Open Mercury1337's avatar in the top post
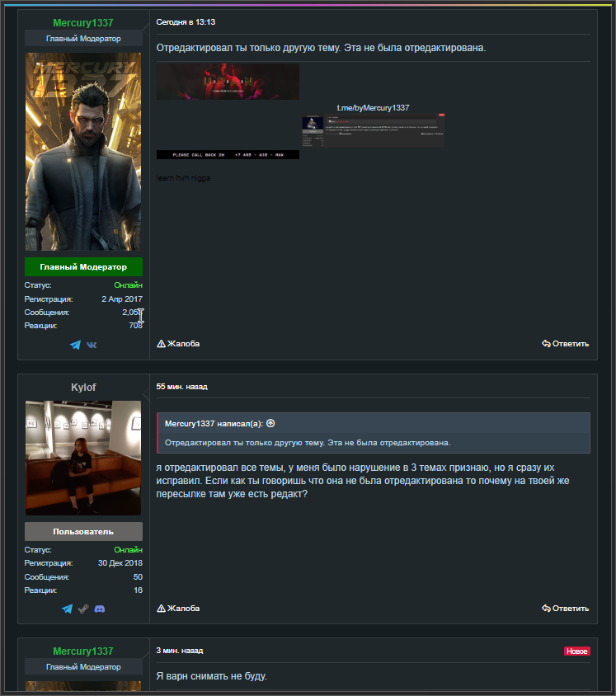Screen dimensions: 616x696 [83, 152]
